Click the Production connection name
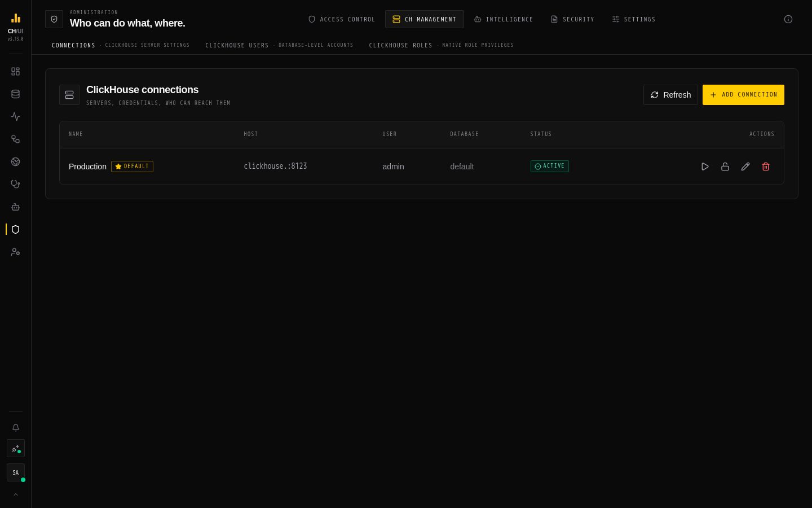 tap(87, 167)
